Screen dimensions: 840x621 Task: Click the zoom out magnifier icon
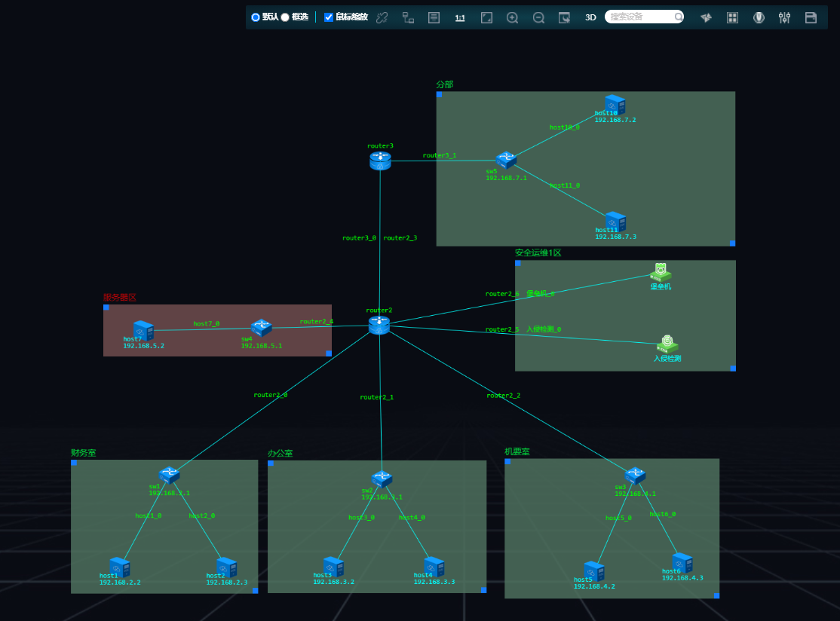538,17
